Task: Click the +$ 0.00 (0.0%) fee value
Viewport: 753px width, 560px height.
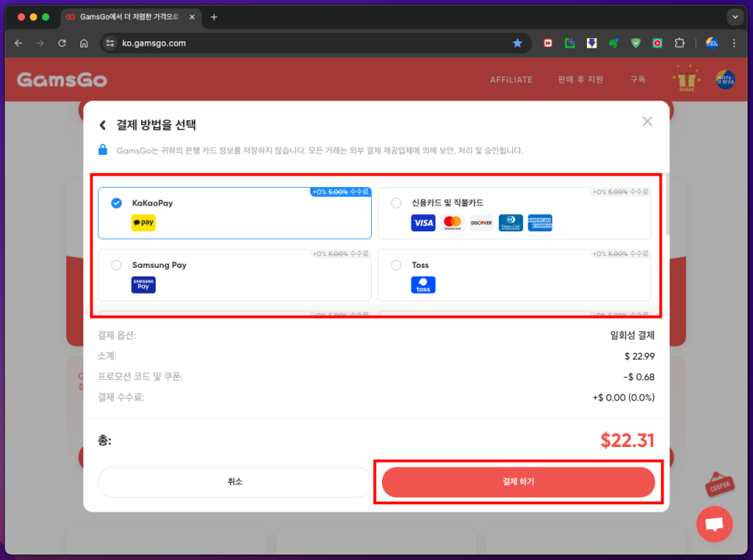Action: (x=624, y=397)
